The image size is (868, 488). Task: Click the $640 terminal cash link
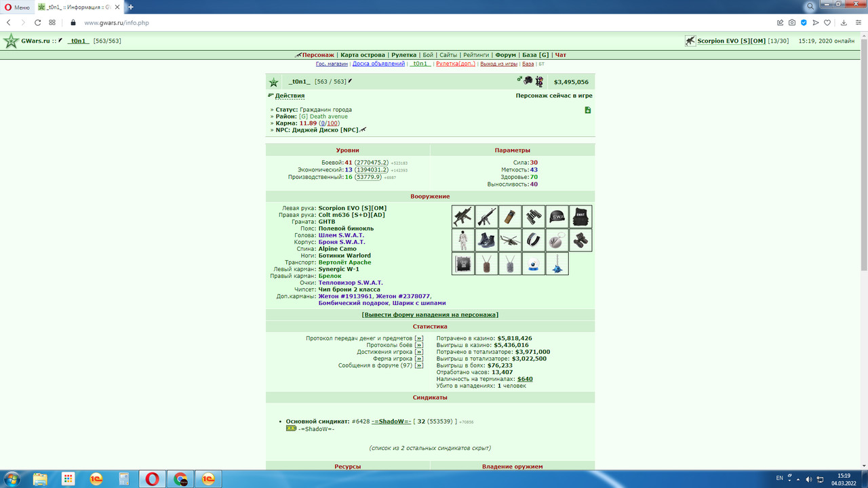tap(525, 379)
